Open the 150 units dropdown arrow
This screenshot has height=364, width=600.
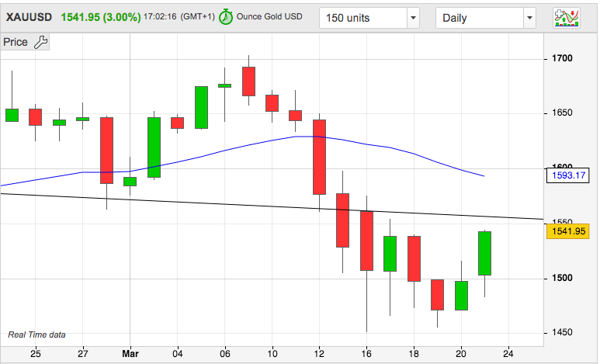[413, 18]
